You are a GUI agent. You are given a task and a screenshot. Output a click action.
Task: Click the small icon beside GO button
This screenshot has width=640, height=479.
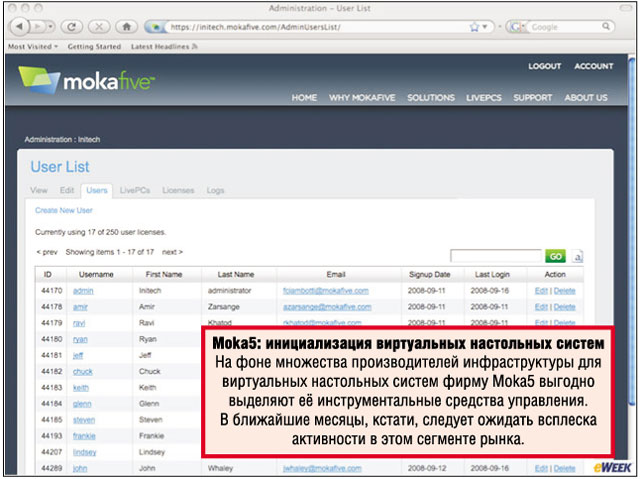pos(577,256)
